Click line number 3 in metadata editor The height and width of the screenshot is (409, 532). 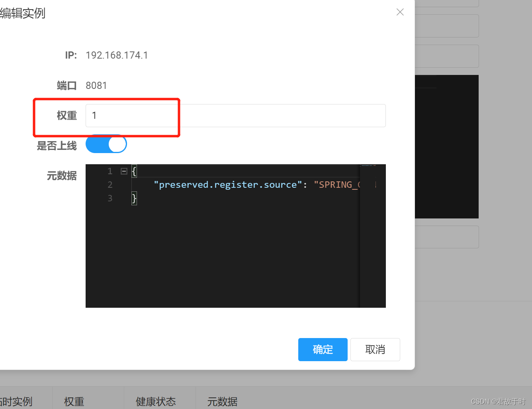tap(110, 199)
